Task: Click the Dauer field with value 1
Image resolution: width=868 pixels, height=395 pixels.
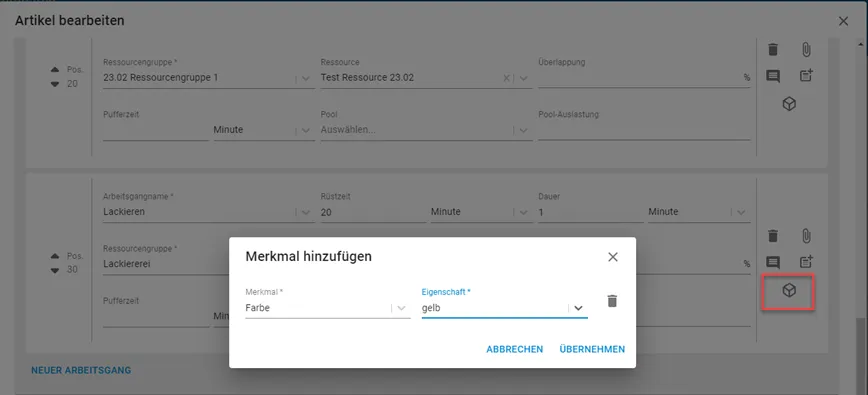Action: (591, 212)
